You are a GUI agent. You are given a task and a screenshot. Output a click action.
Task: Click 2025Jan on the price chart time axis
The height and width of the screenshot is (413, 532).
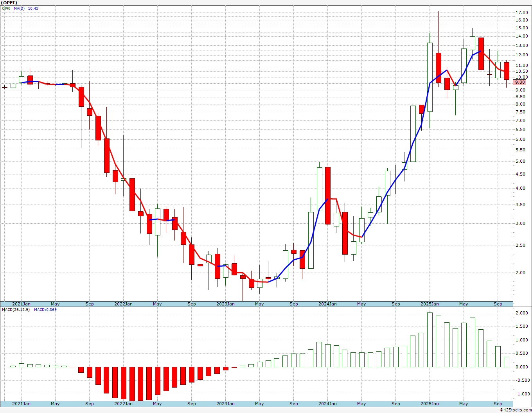point(430,304)
